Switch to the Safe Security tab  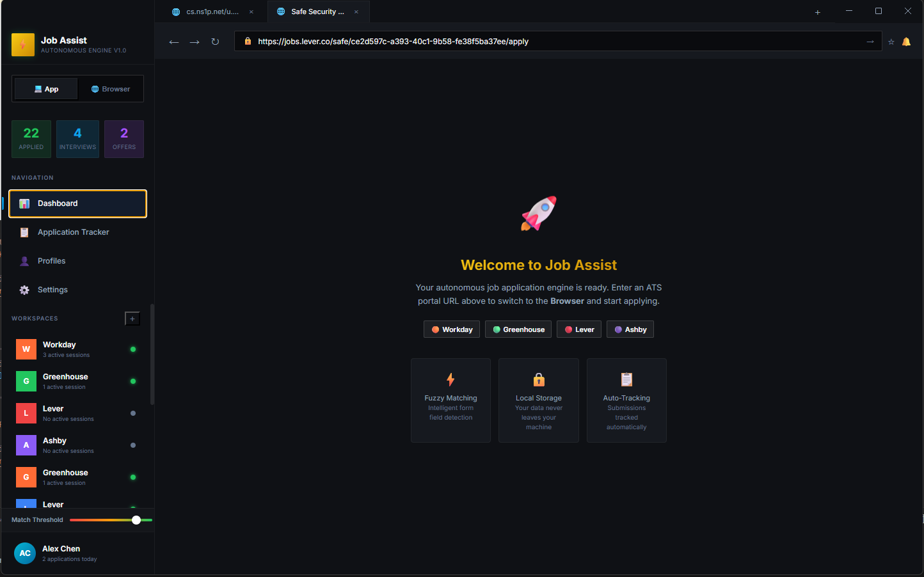[318, 12]
